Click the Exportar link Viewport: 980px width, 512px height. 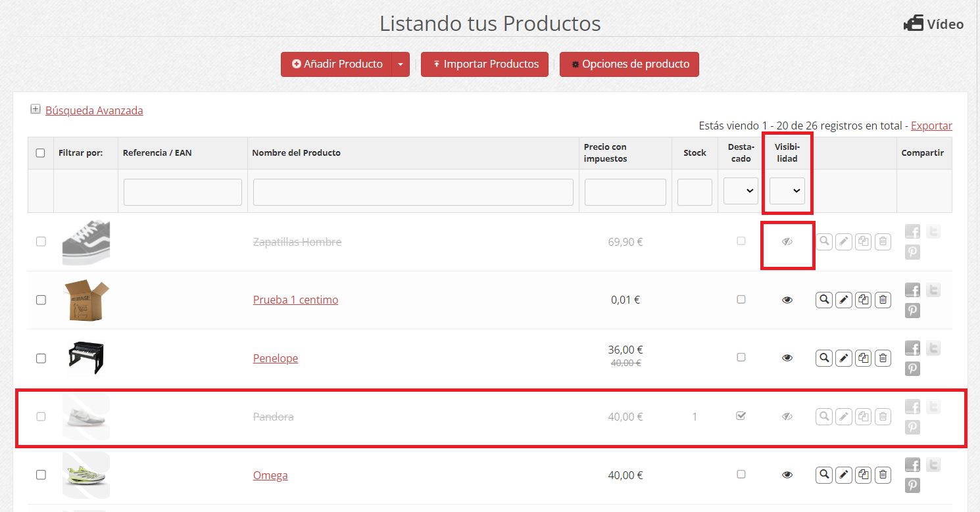(x=931, y=126)
